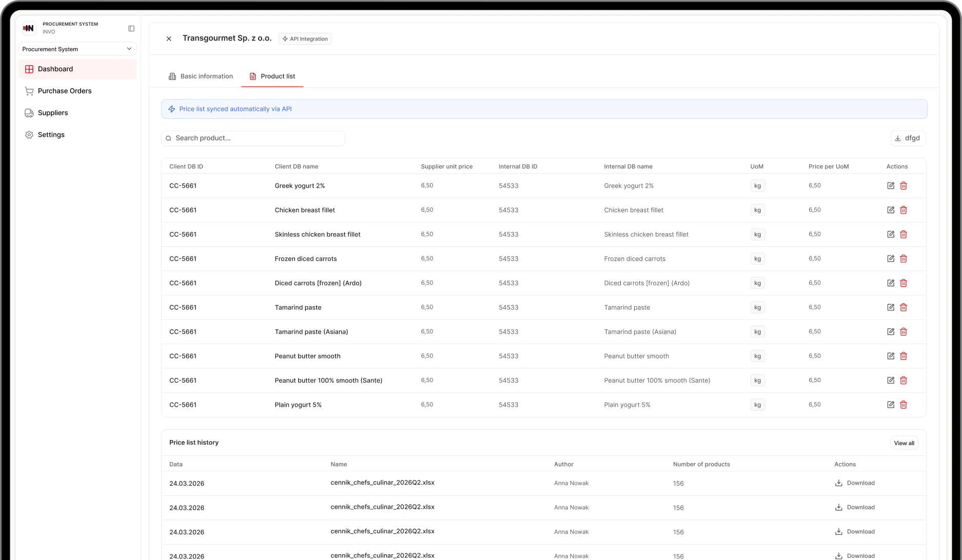This screenshot has width=962, height=560.
Task: Click 'Number of products' column header
Action: pyautogui.click(x=701, y=464)
